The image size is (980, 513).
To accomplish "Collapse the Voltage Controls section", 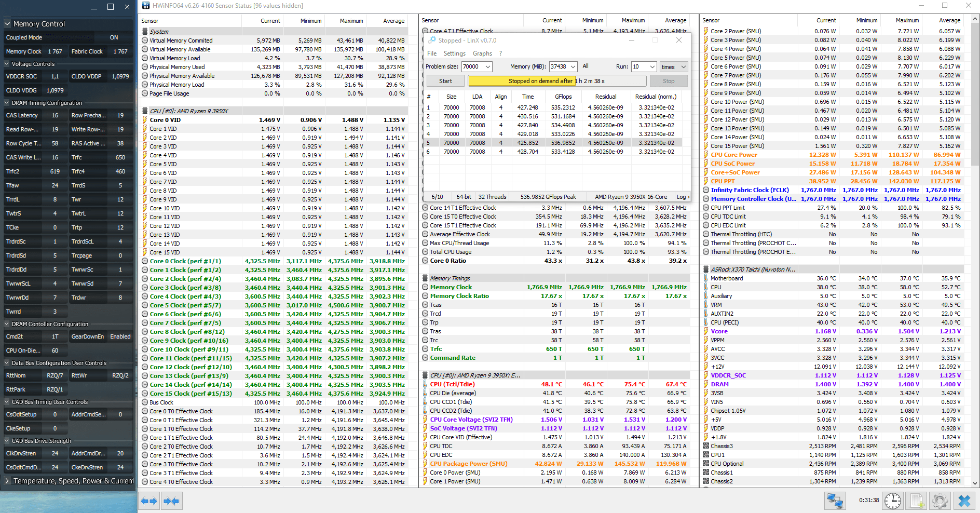I will pos(7,64).
